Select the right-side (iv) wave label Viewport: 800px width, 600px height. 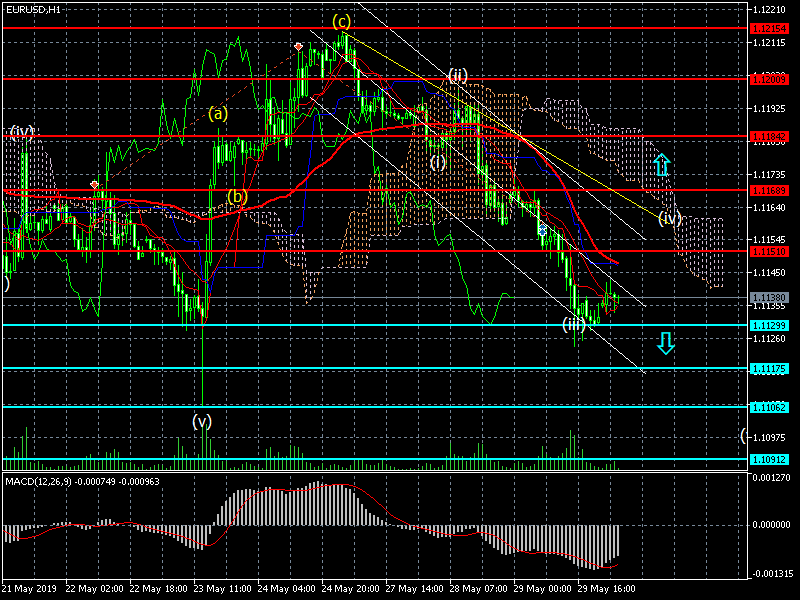(669, 217)
